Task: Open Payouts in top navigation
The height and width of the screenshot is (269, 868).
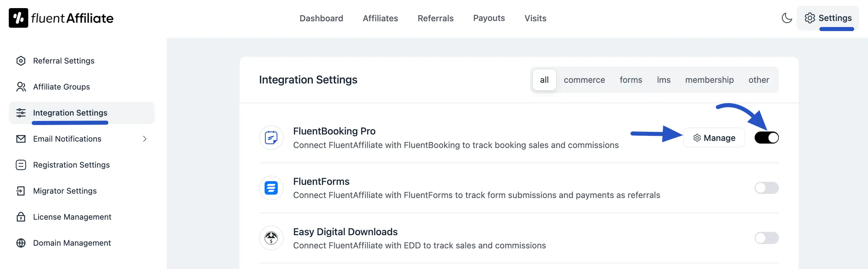Action: pyautogui.click(x=489, y=18)
